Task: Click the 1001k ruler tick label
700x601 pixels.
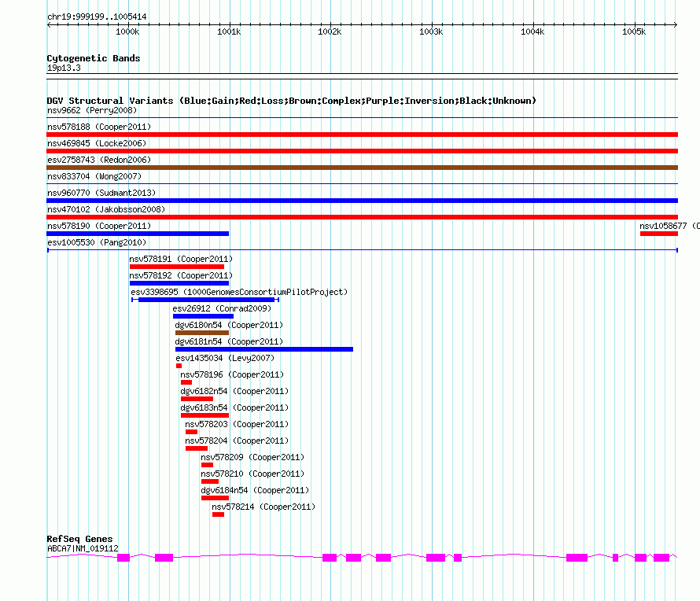Action: 229,31
